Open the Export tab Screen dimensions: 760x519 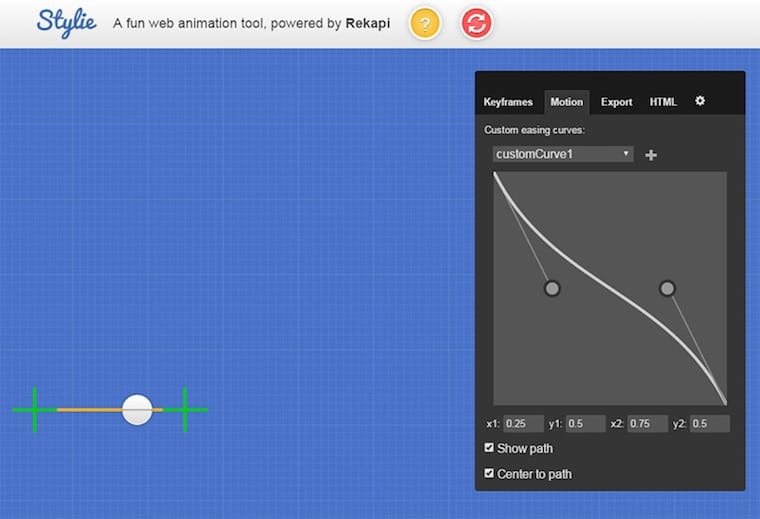point(616,102)
